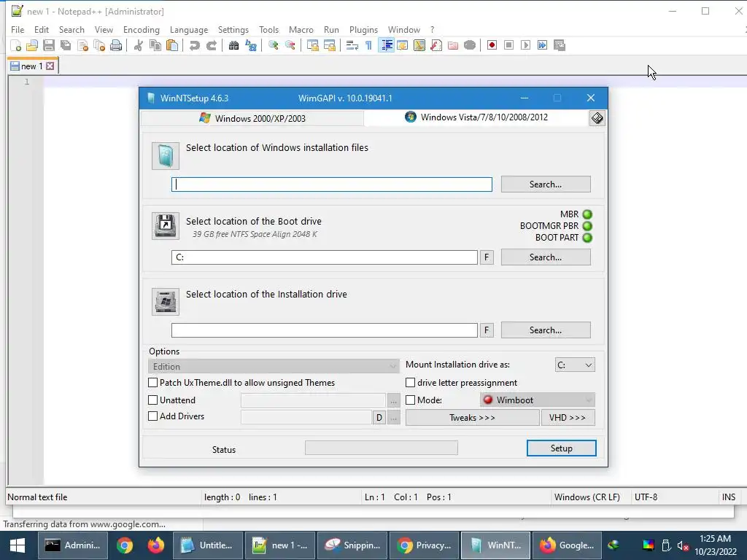Click the Boot drive path field showing C:
747x560 pixels.
(325, 257)
